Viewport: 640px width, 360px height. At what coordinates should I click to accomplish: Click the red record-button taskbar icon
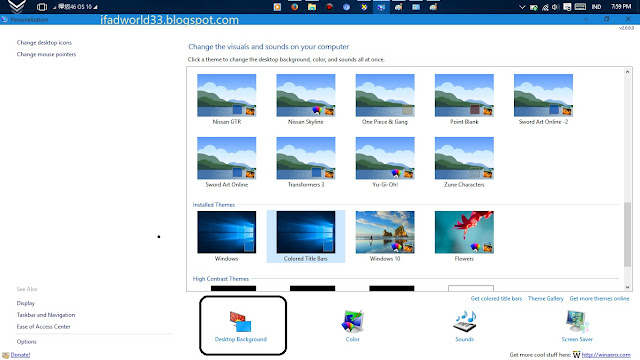tap(329, 7)
